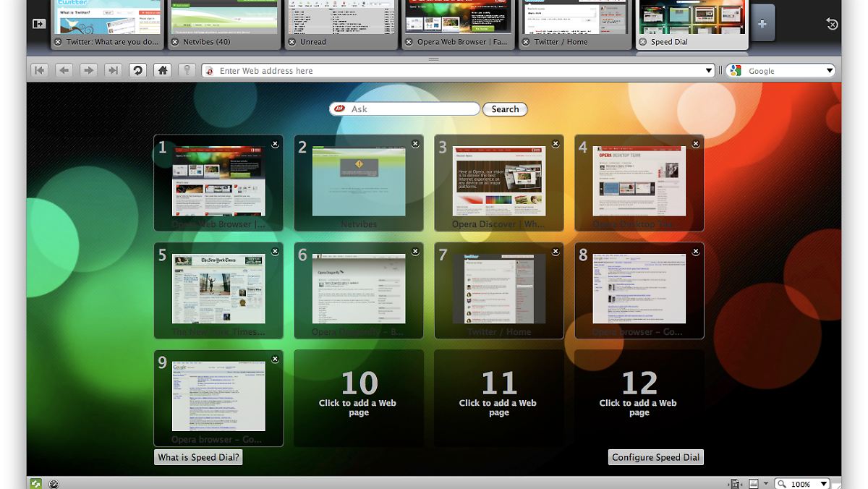Click the Forward navigation arrow
868x489 pixels.
tap(88, 70)
